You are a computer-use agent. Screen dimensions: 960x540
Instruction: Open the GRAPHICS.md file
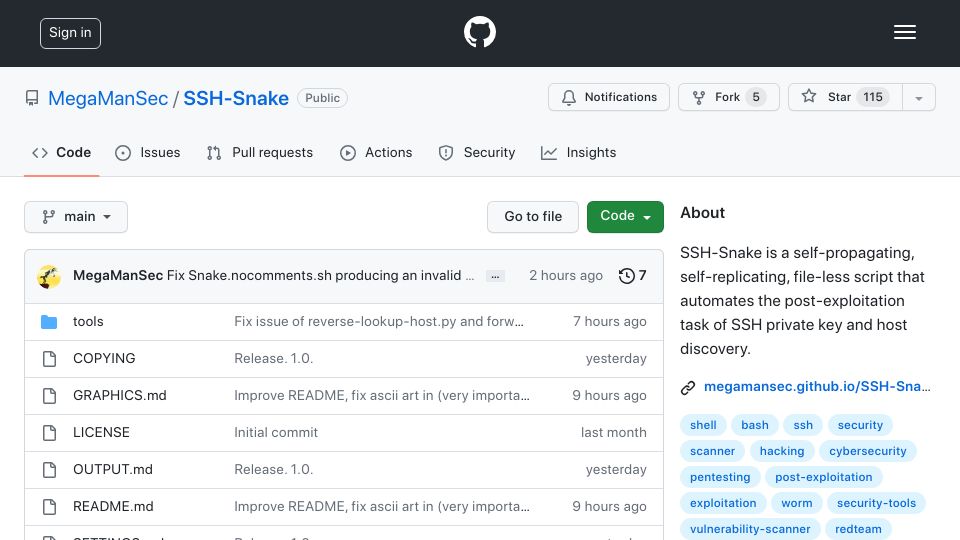119,396
